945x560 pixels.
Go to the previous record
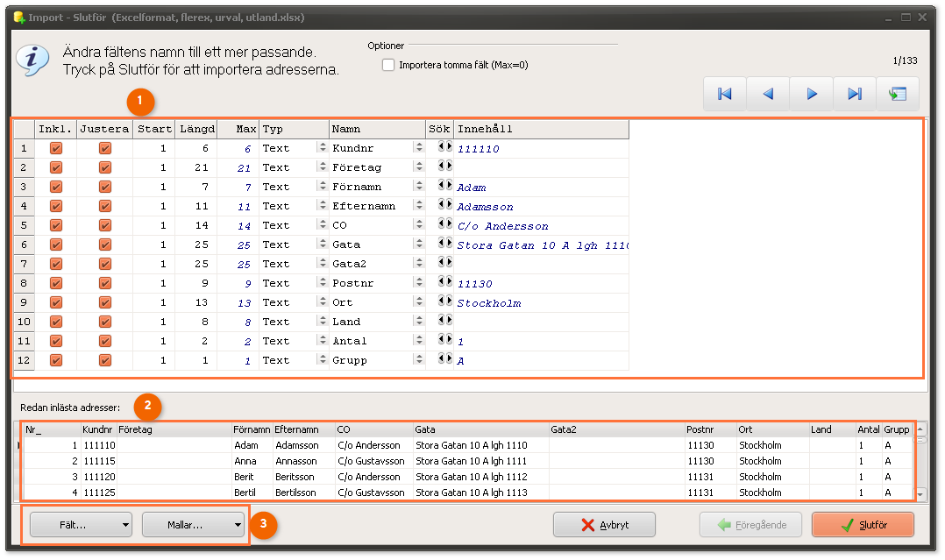(768, 94)
